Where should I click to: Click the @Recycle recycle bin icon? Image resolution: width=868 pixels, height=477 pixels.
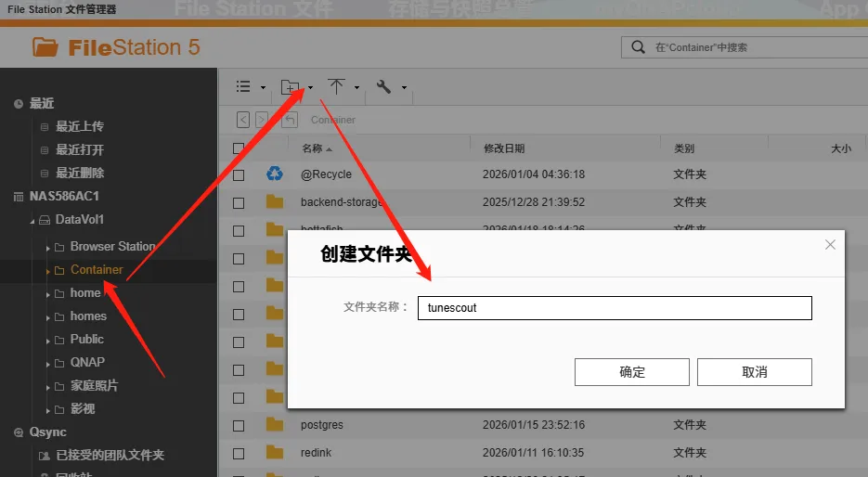275,174
